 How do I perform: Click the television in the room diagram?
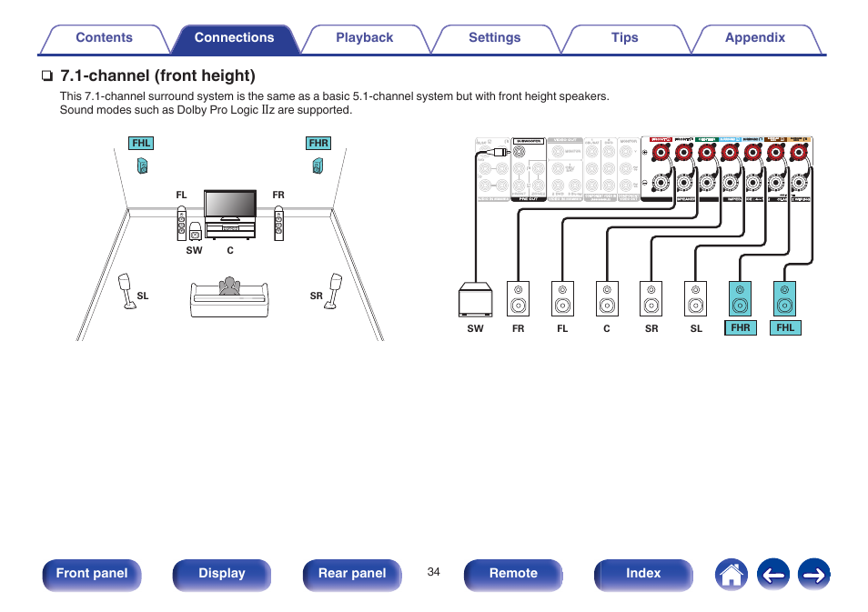tap(230, 205)
